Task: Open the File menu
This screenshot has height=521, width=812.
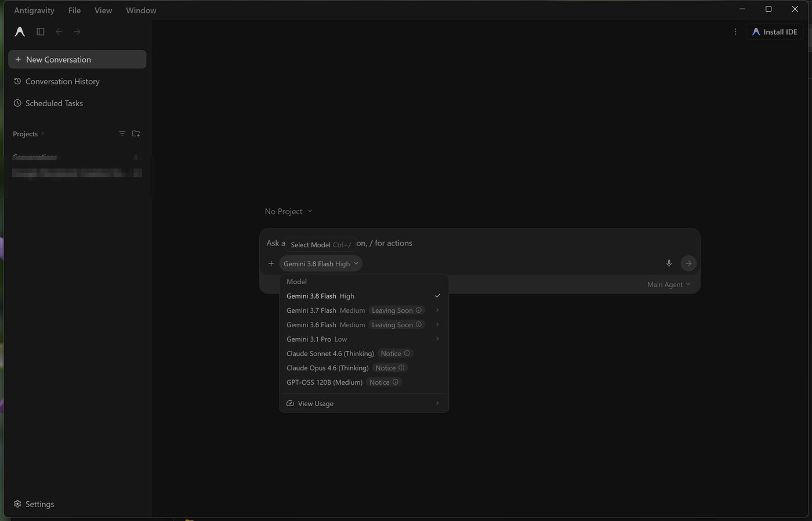Action: (x=74, y=10)
